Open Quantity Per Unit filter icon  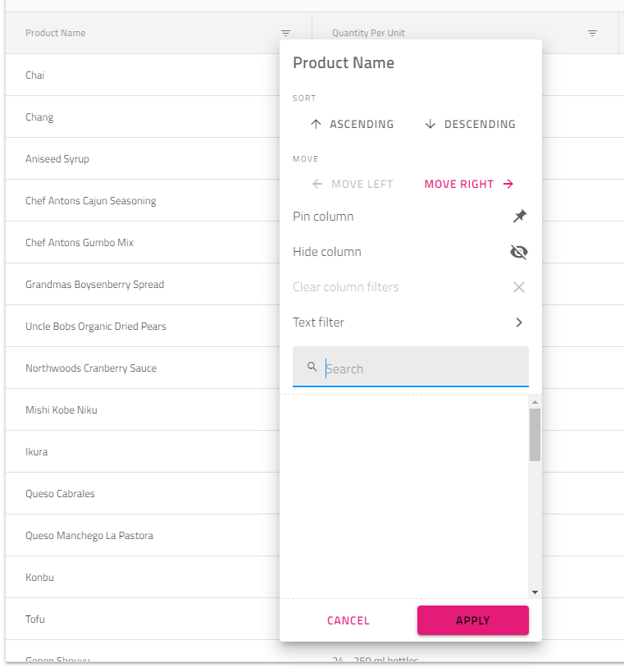point(592,34)
